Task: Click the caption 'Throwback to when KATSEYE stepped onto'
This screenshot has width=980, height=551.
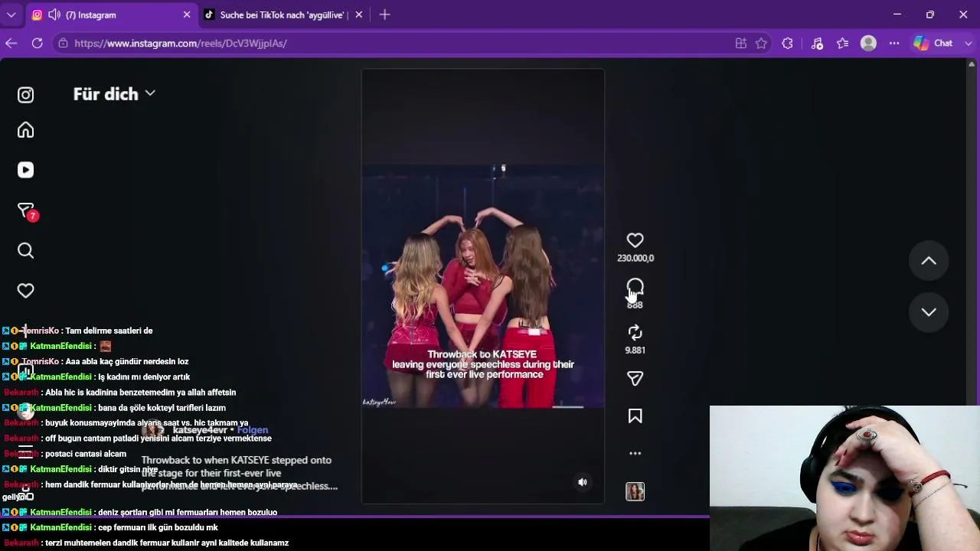Action: click(237, 460)
